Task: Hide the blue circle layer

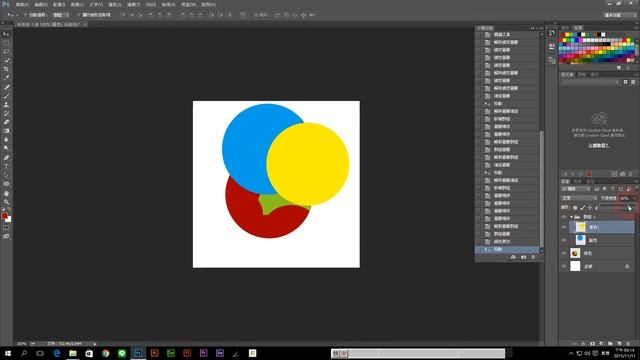Action: tap(564, 240)
